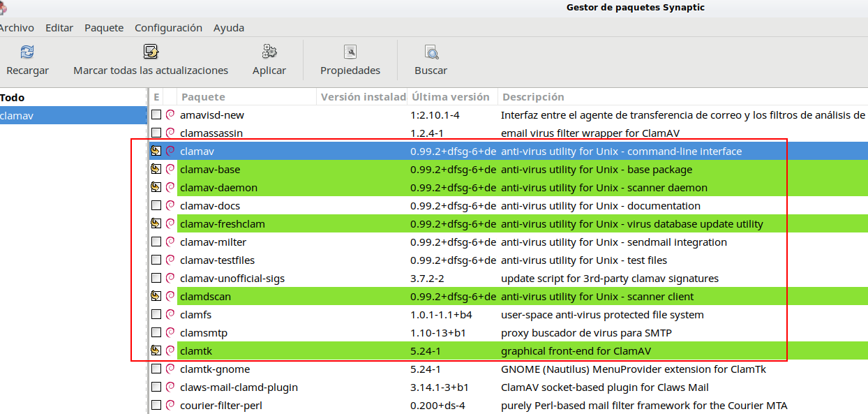Sort by the Descripción column header
This screenshot has height=414, width=868.
(x=683, y=97)
